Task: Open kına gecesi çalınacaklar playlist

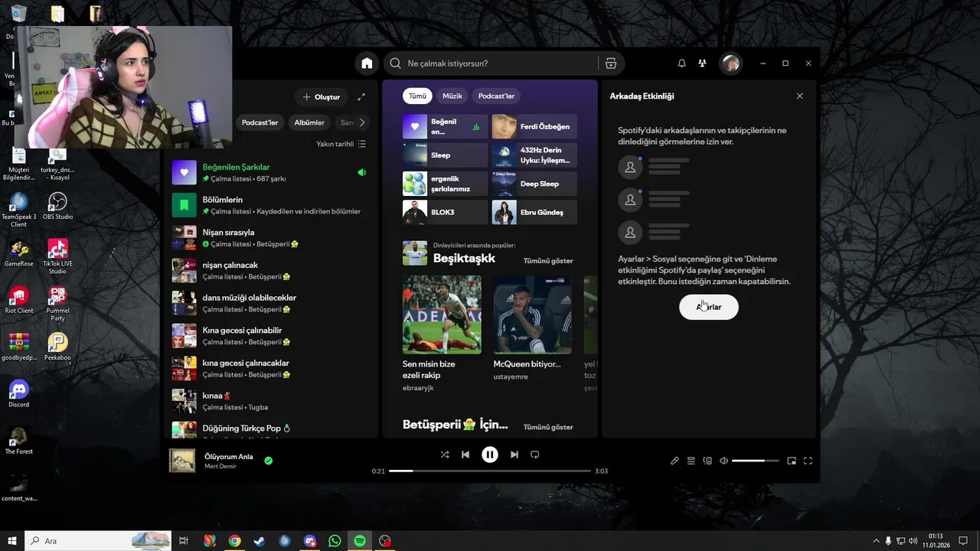Action: 269,368
